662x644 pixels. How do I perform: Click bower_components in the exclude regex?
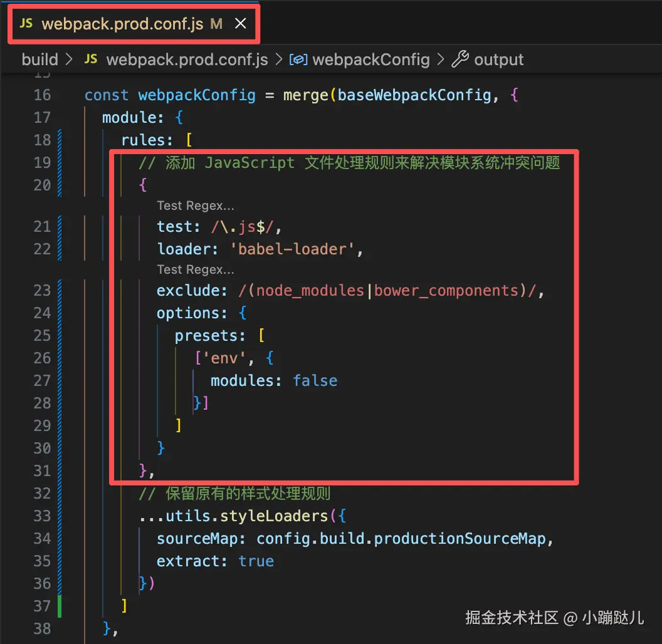tap(446, 290)
